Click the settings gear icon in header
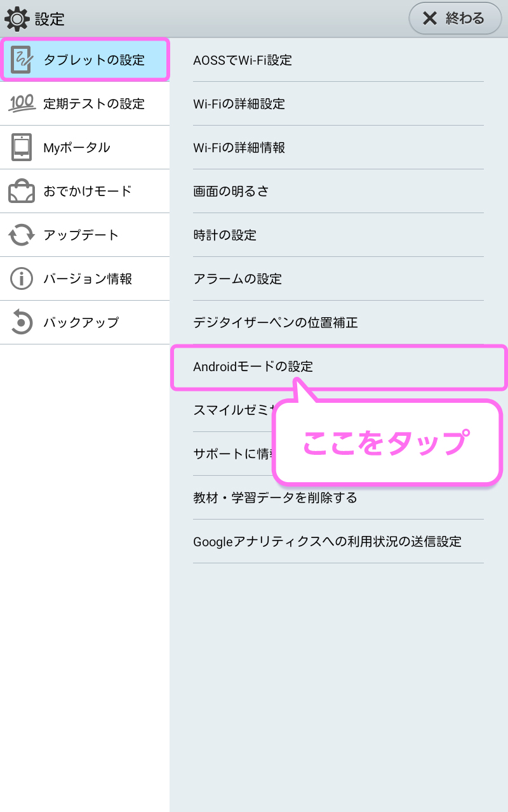This screenshot has height=812, width=508. pos(17,18)
